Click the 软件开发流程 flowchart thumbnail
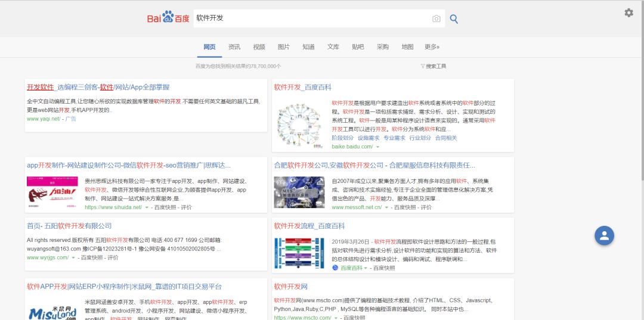The image size is (644, 320). tap(299, 253)
